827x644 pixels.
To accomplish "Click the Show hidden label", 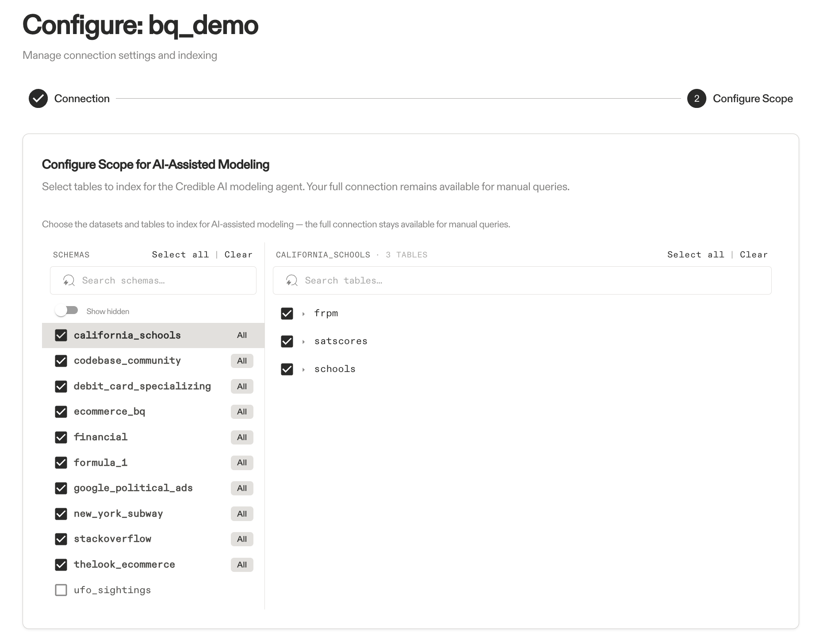I will 108,311.
